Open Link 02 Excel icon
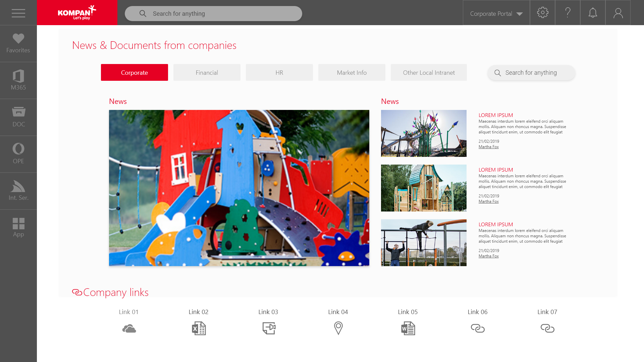This screenshot has width=644, height=362. point(199,328)
